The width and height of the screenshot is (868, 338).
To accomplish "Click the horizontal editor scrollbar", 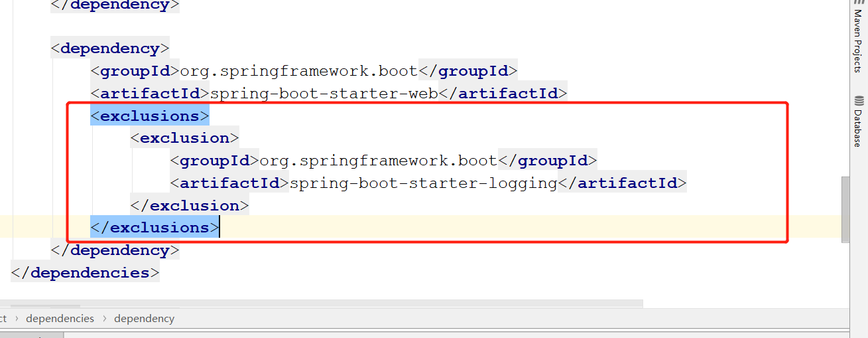I will pyautogui.click(x=322, y=303).
